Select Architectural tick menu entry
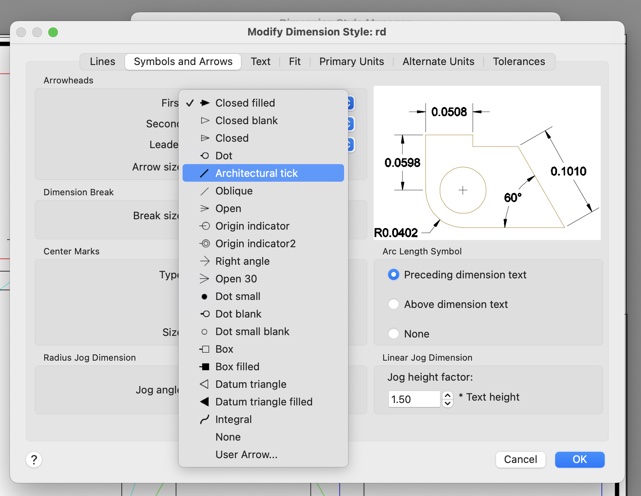Screen dimensions: 641x496 (x=263, y=173)
